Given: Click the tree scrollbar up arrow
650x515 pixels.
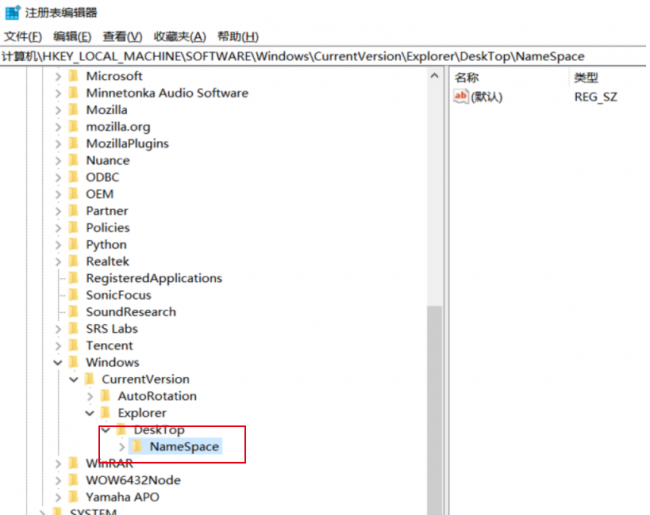Looking at the screenshot, I should (x=434, y=76).
